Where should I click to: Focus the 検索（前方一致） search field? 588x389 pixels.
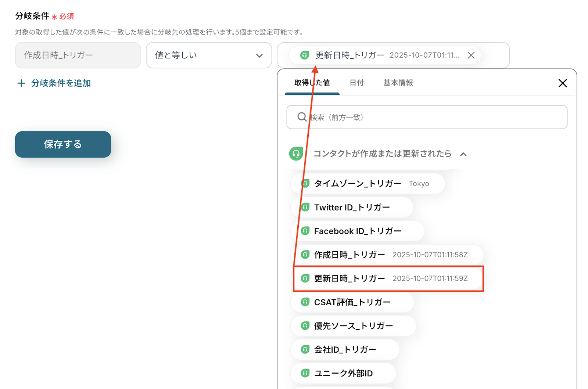434,117
